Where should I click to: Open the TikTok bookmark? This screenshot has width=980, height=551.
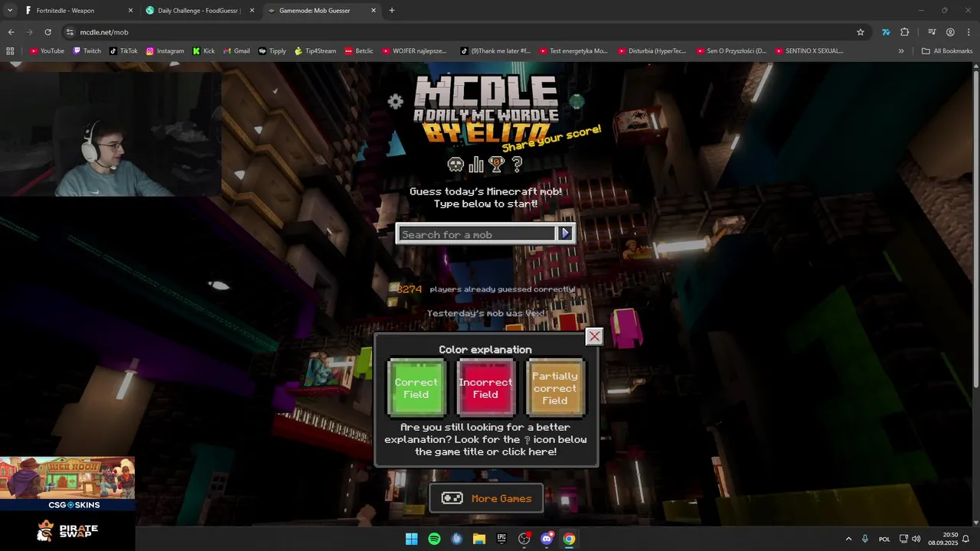point(123,51)
